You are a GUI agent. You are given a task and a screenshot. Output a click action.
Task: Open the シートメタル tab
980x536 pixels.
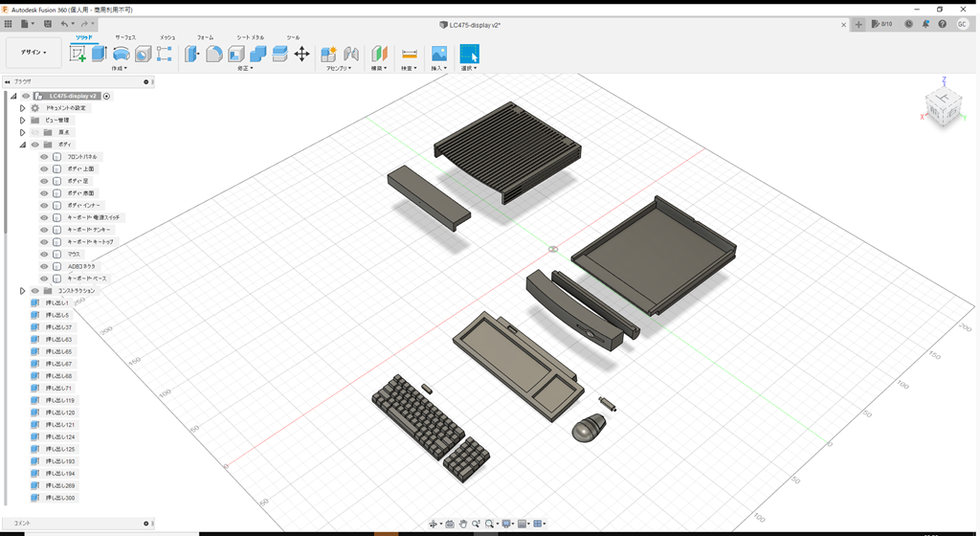(251, 36)
